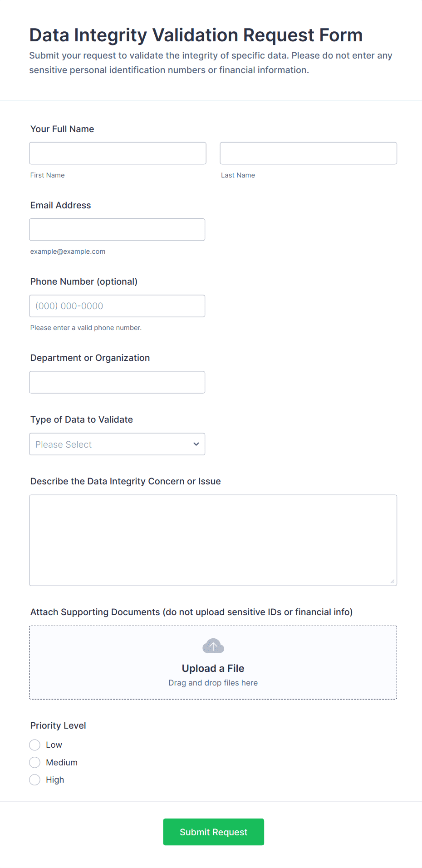
Task: Click the data integrity concern text area
Action: click(x=213, y=540)
